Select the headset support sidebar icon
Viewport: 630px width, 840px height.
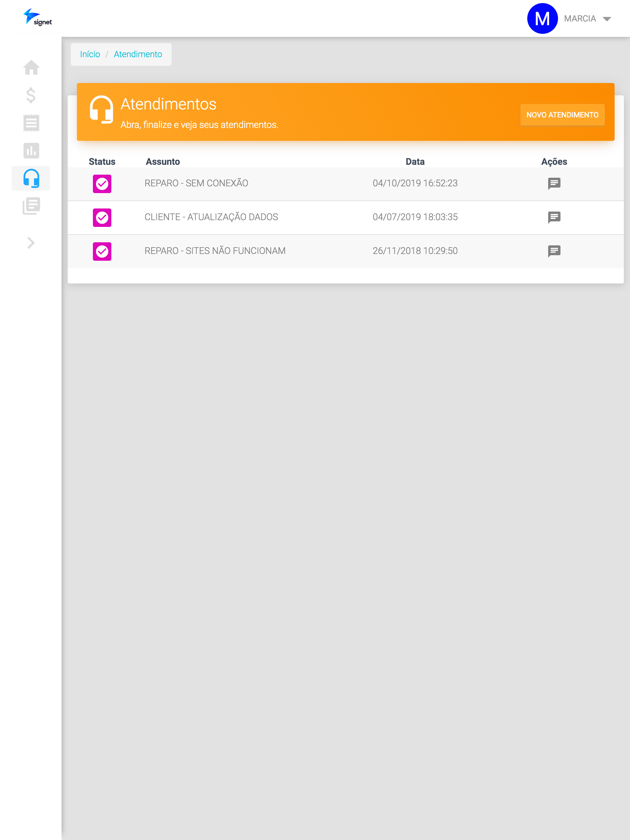pos(31,178)
